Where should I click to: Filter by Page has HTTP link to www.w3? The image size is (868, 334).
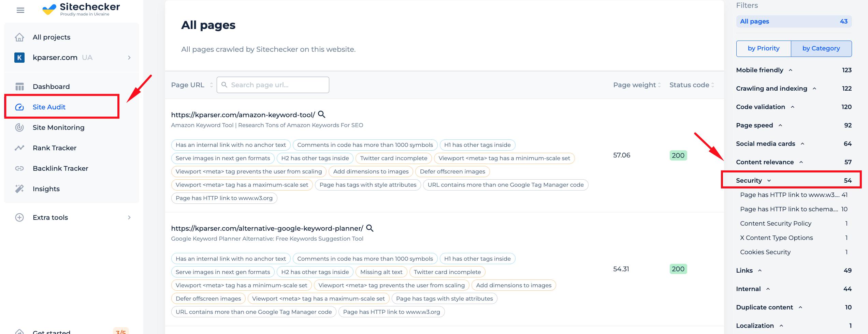794,195
